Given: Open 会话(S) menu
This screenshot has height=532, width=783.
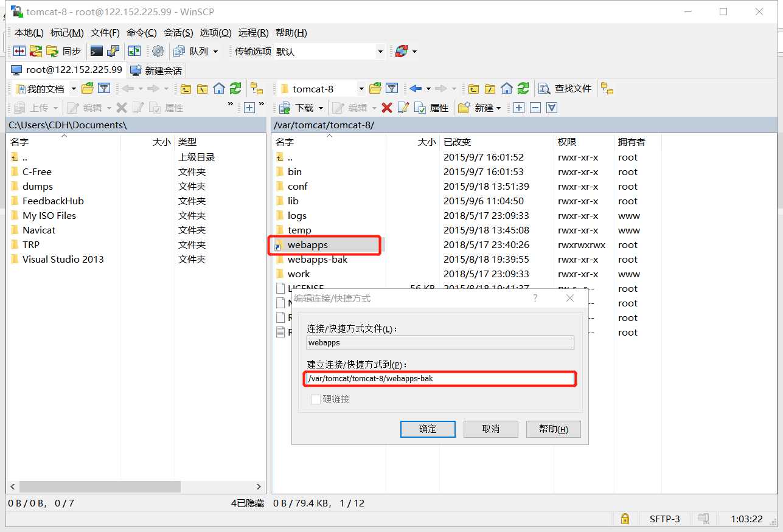Looking at the screenshot, I should [178, 33].
